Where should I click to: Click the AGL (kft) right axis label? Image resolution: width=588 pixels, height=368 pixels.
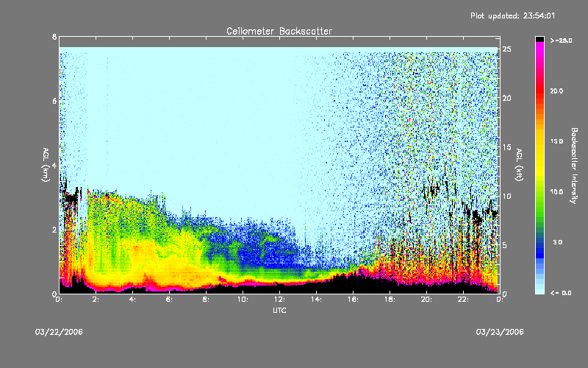pyautogui.click(x=518, y=165)
